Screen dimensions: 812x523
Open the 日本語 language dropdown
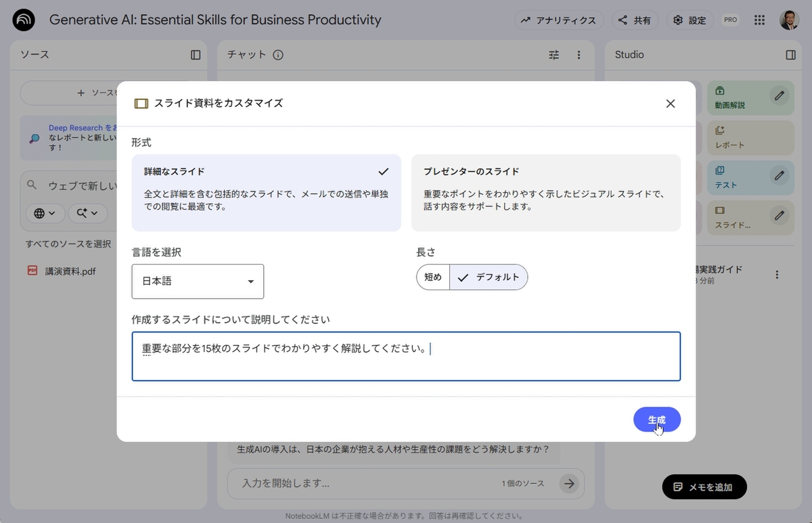click(198, 281)
